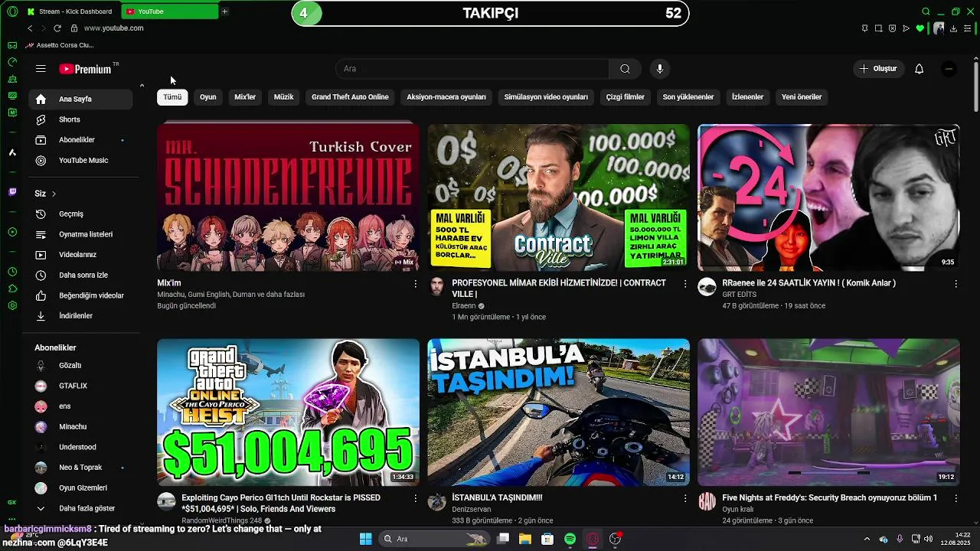Open browser downloads icon
This screenshot has width=980, height=551.
coord(953,28)
